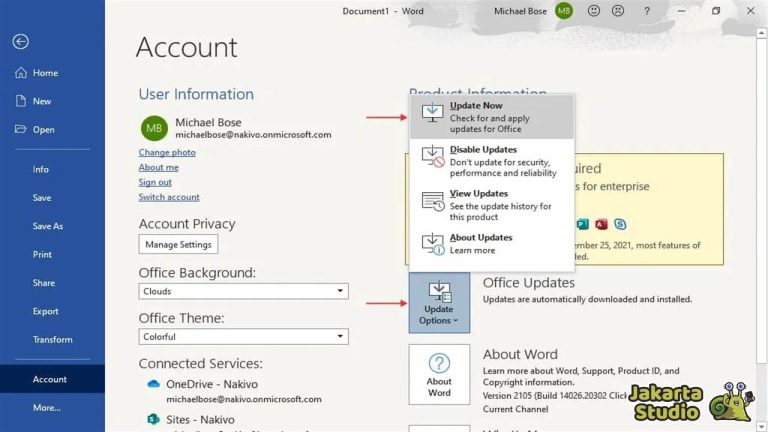
Task: Click the About Word question mark icon
Action: pyautogui.click(x=439, y=363)
